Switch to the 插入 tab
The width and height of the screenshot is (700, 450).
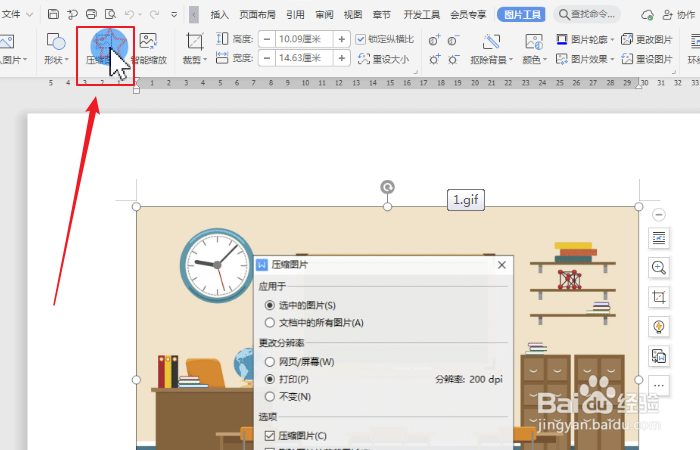(x=220, y=15)
